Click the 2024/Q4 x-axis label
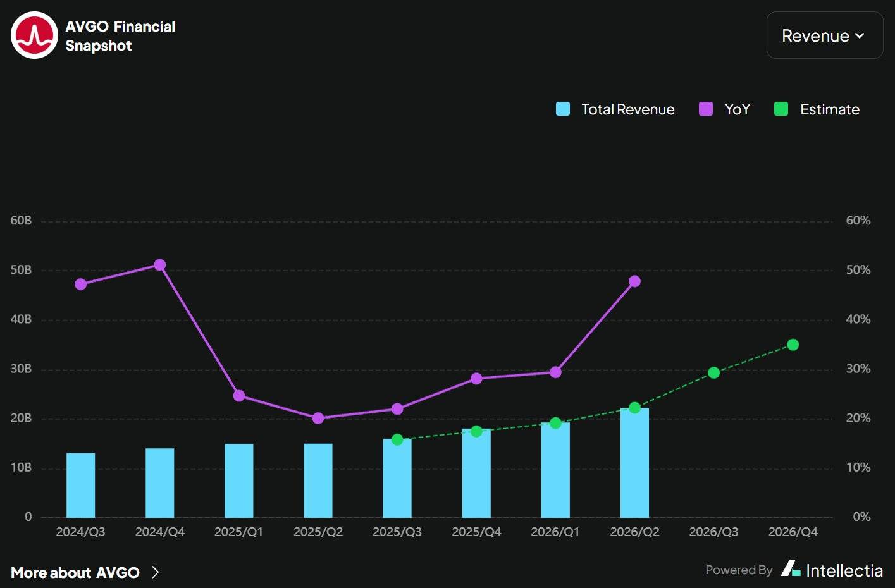The height and width of the screenshot is (588, 895). tap(160, 532)
